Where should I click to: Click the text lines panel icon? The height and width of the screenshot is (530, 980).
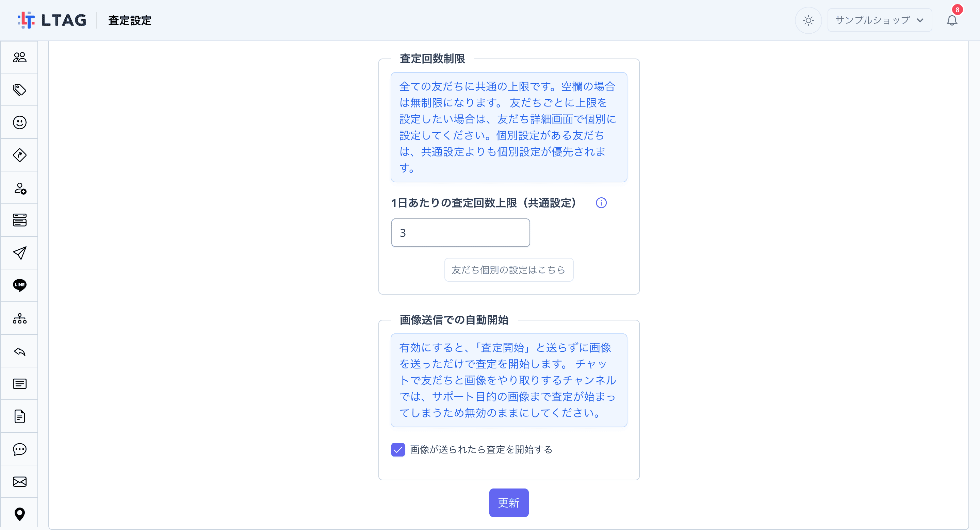pyautogui.click(x=19, y=384)
